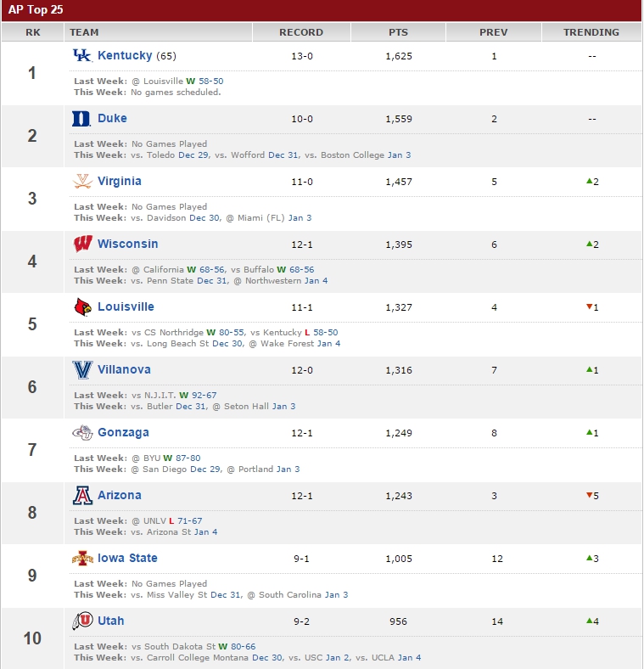Sort by the RECORD column header
The image size is (644, 669).
(301, 32)
